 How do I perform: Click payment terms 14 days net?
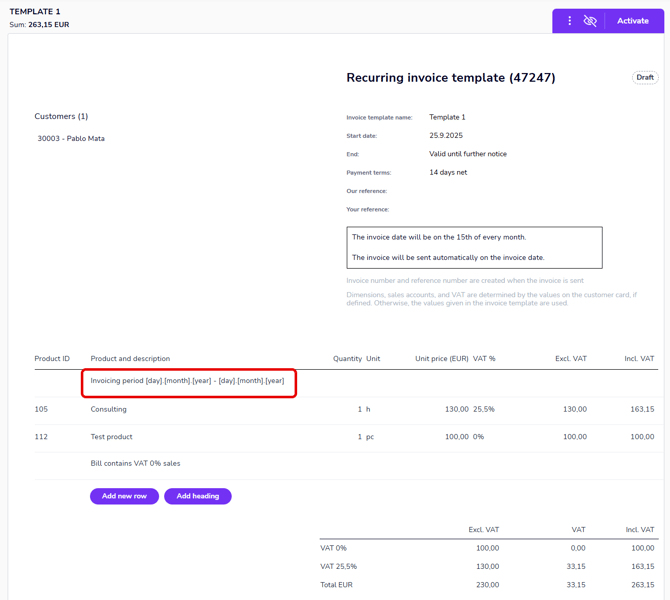pos(448,172)
